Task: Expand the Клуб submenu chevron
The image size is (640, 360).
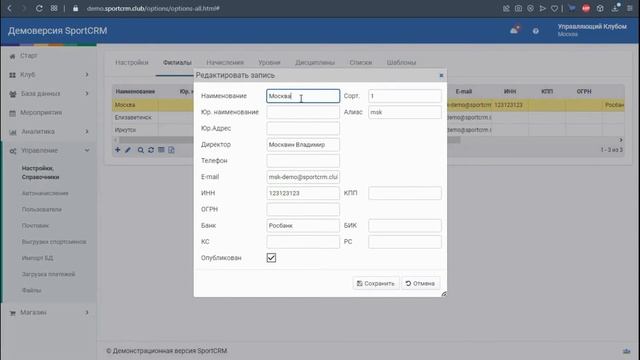Action: coord(87,75)
